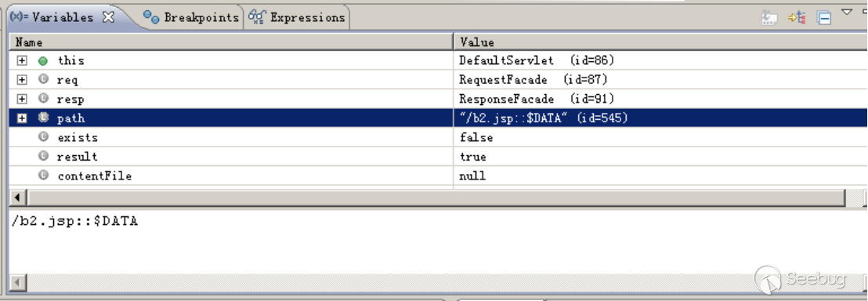Click left arrow of variables horizontal scrollbar
Viewport: 868px width, 301px height.
18,198
